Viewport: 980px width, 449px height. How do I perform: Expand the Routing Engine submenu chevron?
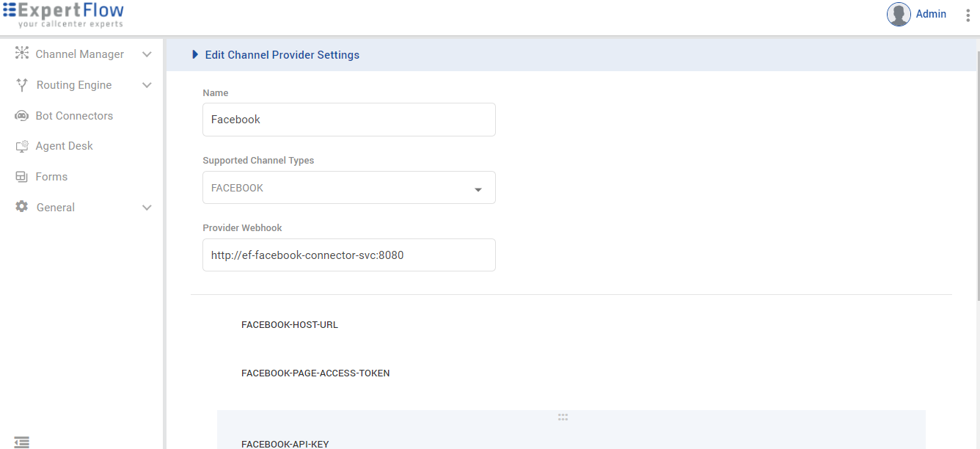click(147, 85)
